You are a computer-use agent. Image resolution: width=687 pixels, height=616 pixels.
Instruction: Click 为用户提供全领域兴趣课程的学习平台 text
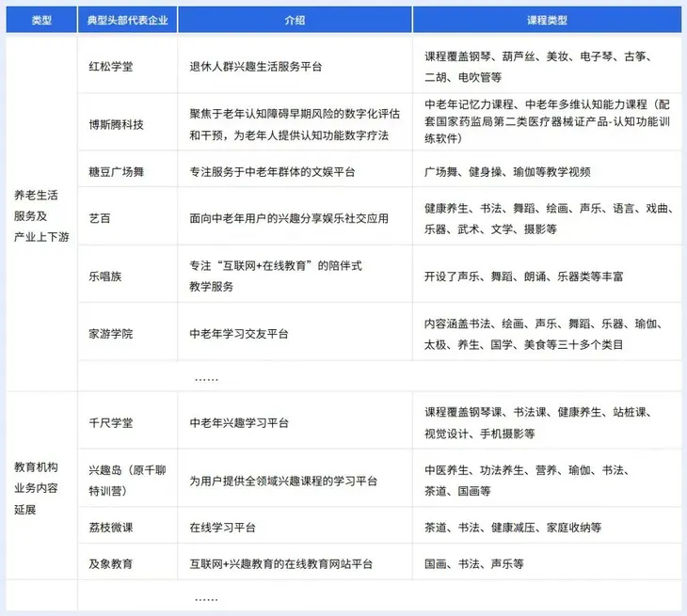point(283,481)
